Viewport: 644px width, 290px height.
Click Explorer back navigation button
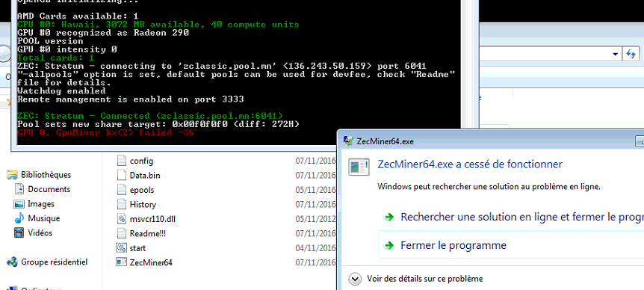point(4,54)
